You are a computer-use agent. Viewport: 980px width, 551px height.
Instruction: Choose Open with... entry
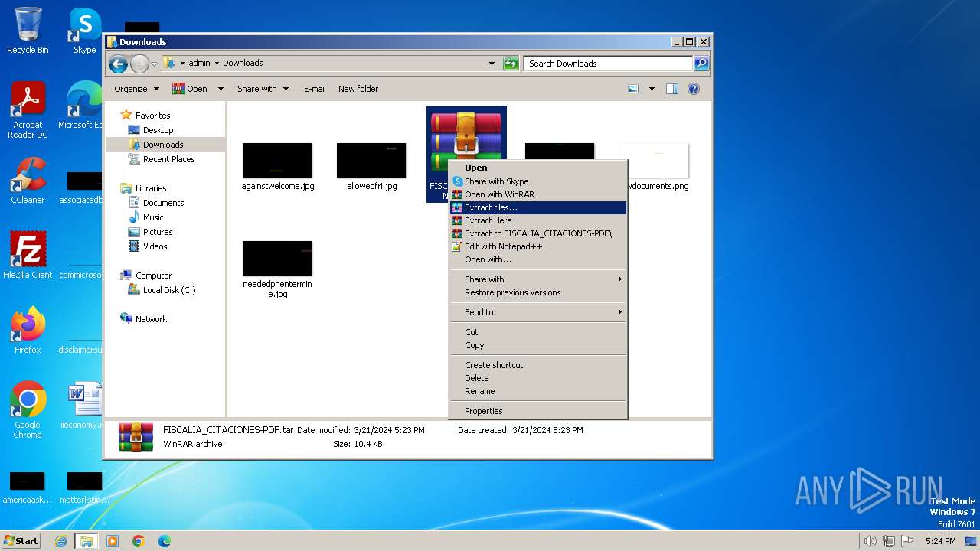click(x=537, y=259)
